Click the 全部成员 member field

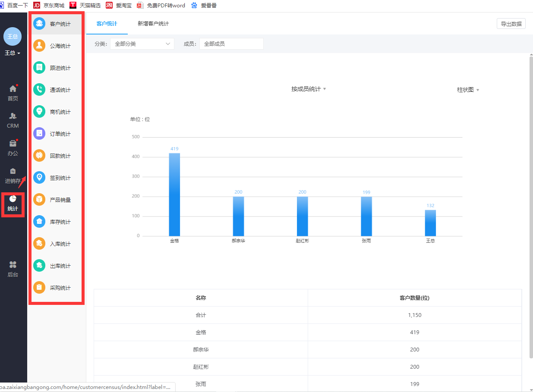click(x=231, y=44)
